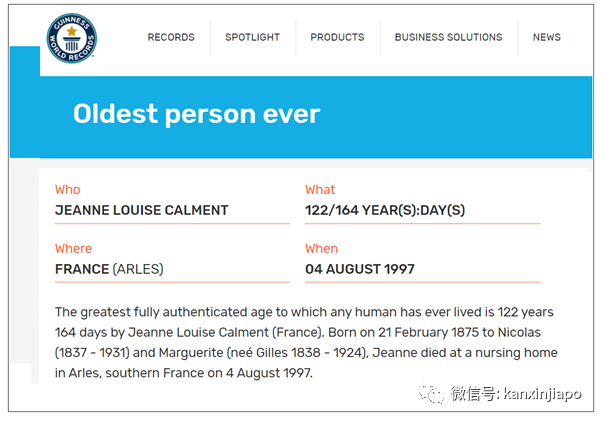Open the Records menu
Image resolution: width=601 pixels, height=421 pixels.
click(x=171, y=37)
